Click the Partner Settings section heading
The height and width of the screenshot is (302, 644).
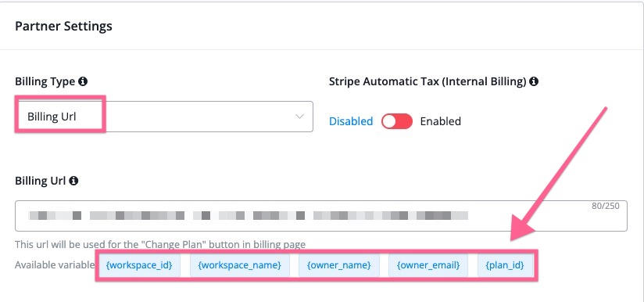[x=63, y=27]
